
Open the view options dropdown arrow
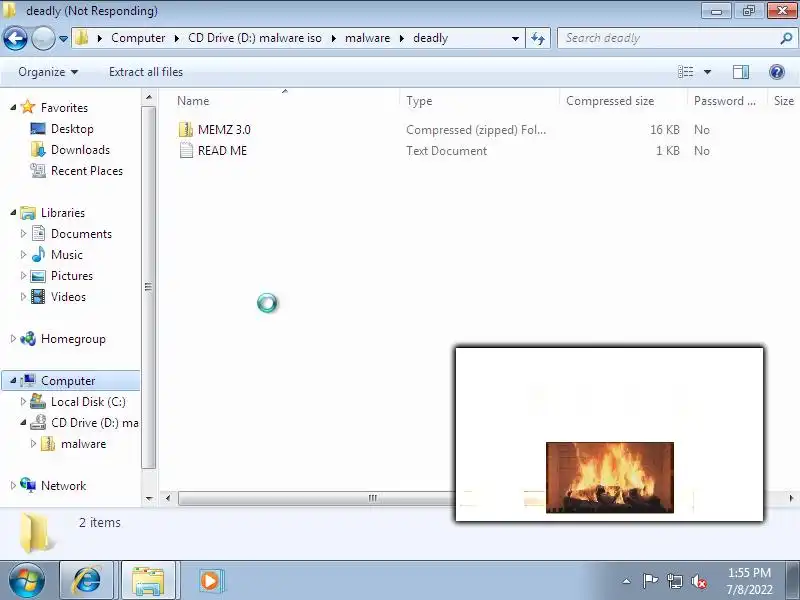coord(707,72)
